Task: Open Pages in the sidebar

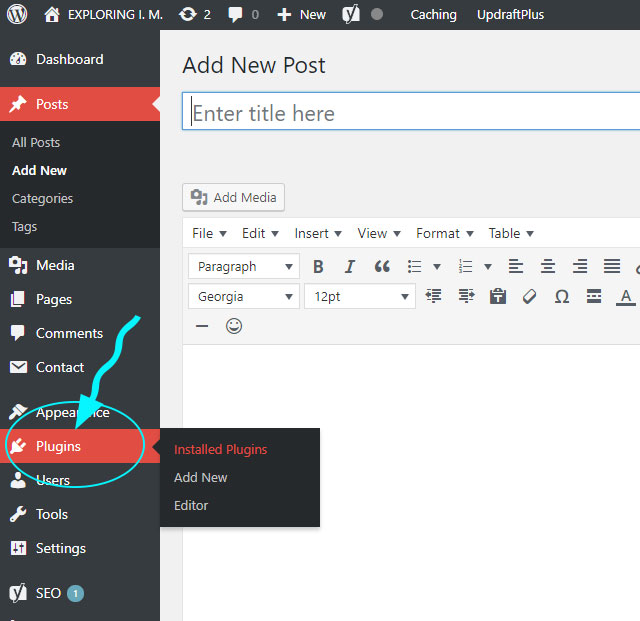Action: click(80, 299)
